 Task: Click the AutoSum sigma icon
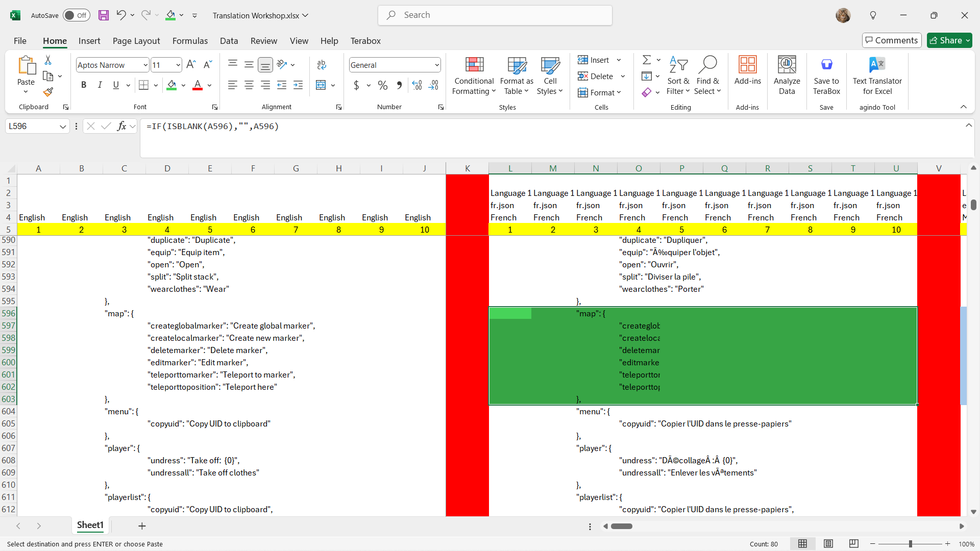(x=646, y=60)
